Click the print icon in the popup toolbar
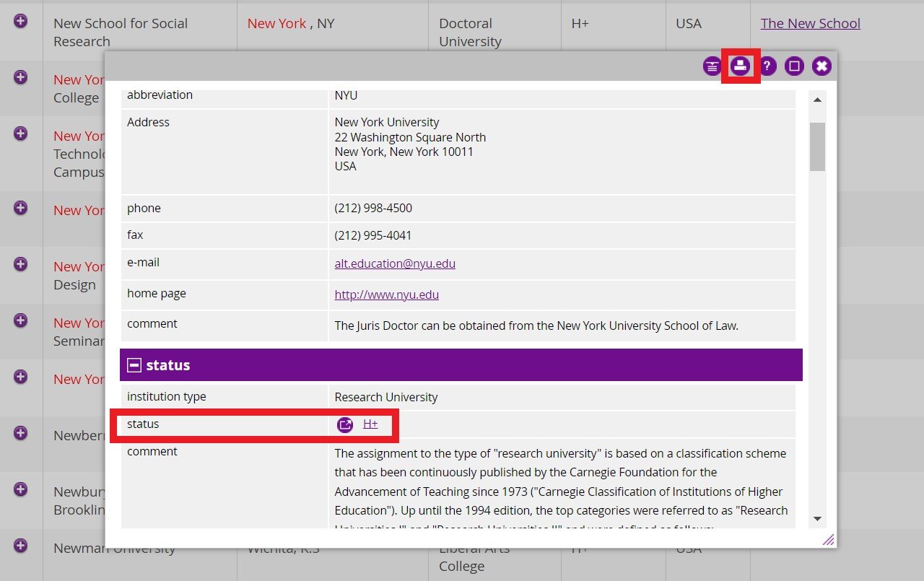 tap(740, 66)
